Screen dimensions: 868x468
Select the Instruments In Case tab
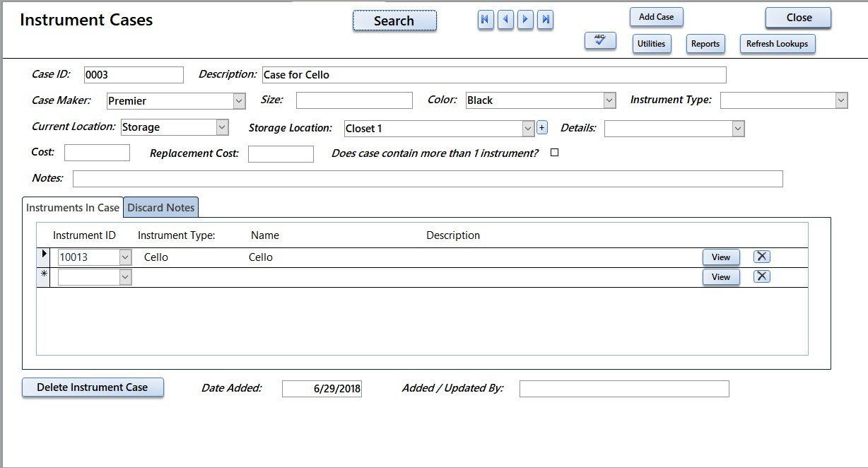(x=73, y=208)
